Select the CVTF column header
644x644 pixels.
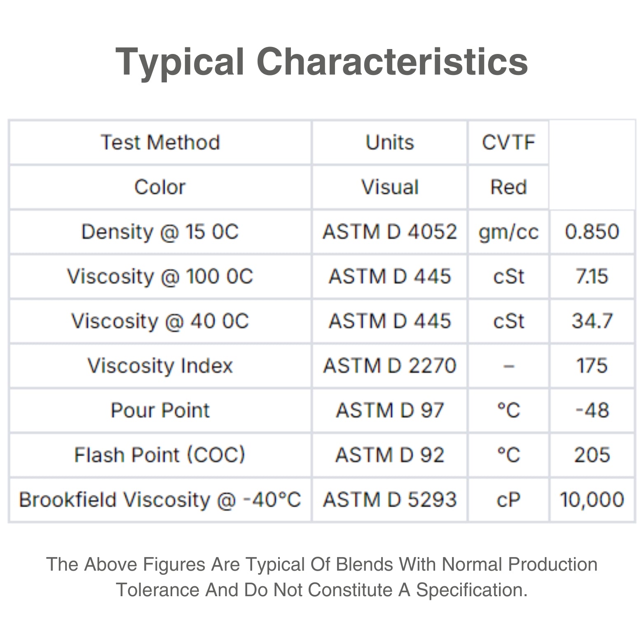[x=508, y=143]
